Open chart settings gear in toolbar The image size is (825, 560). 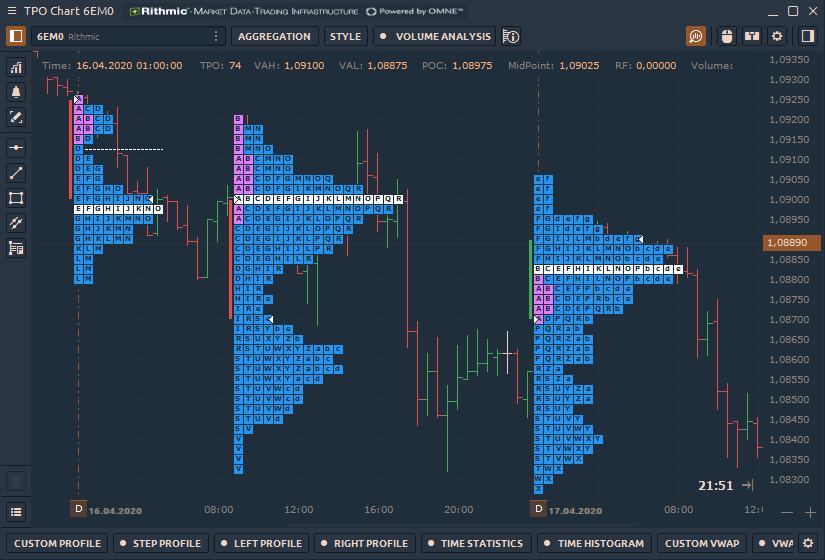[x=777, y=36]
